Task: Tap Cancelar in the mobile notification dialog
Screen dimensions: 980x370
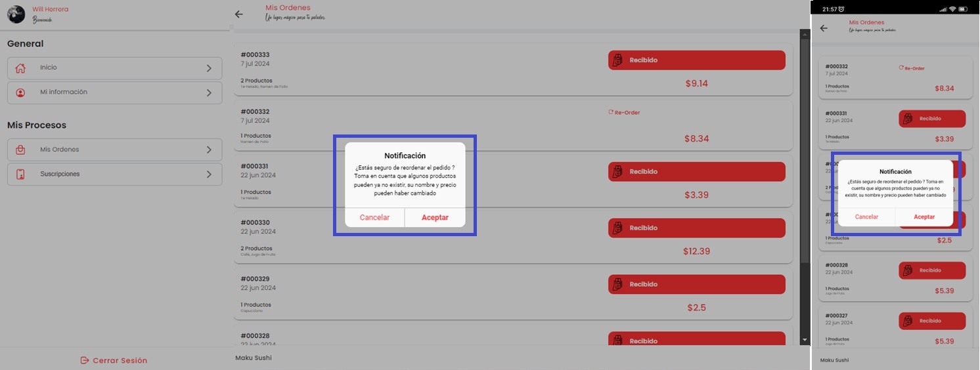Action: (866, 217)
